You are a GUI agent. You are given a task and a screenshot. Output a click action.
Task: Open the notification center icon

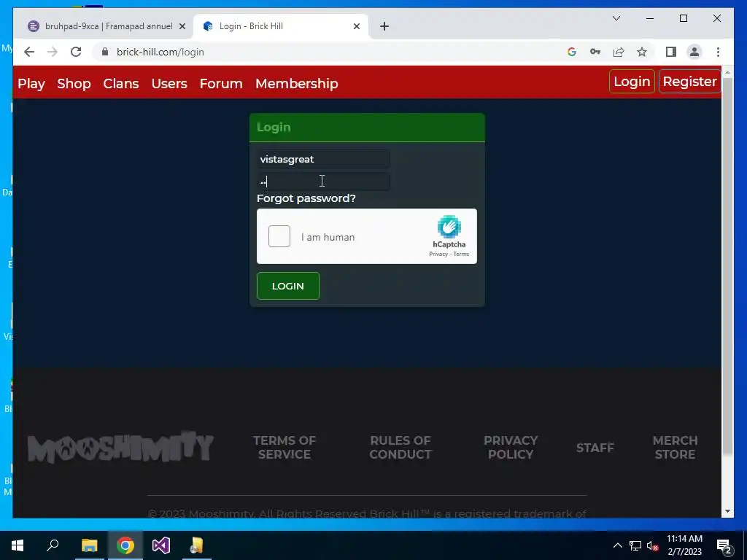point(724,545)
